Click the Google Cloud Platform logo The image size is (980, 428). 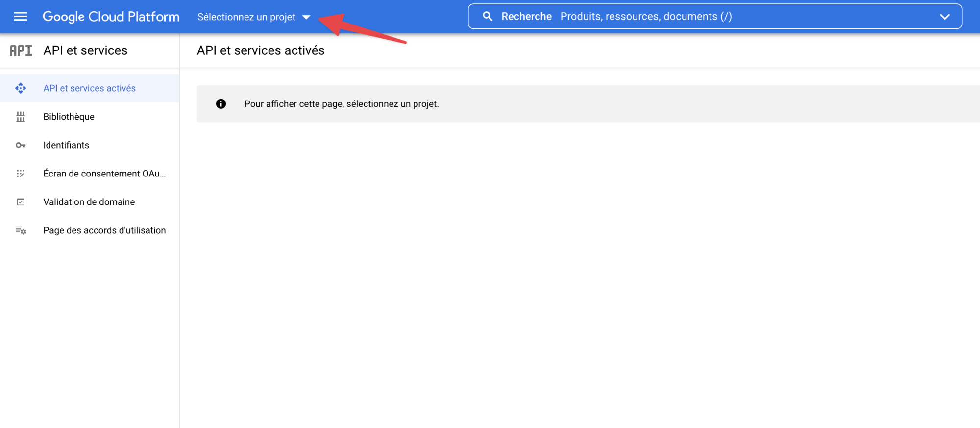tap(111, 17)
